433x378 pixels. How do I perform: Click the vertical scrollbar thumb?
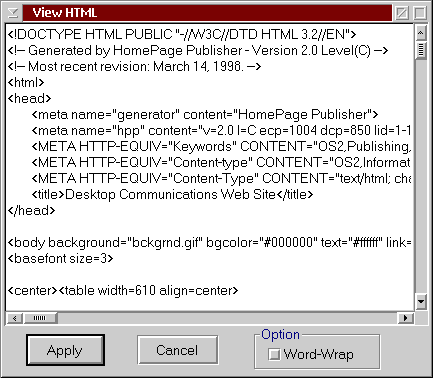click(421, 50)
